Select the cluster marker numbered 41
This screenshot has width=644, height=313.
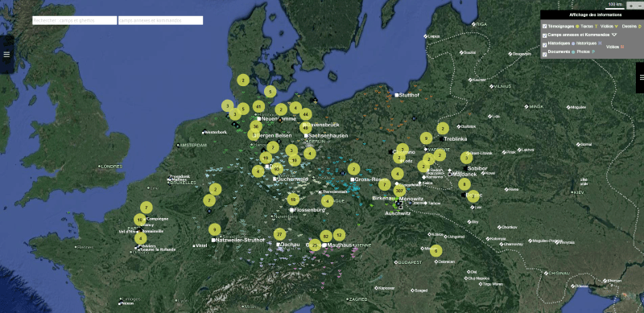[x=258, y=106]
